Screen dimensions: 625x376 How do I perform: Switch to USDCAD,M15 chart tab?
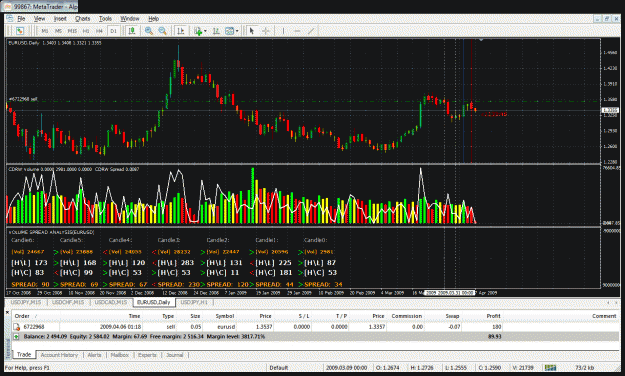coord(111,302)
